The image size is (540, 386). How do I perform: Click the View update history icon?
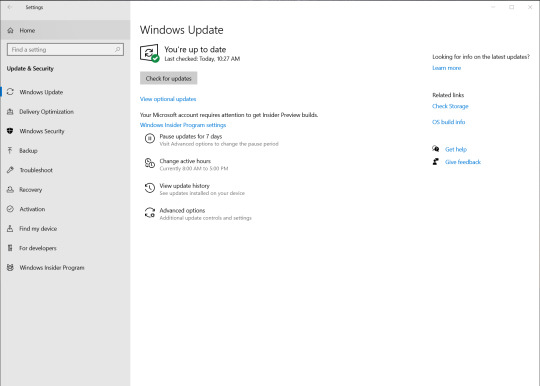click(x=149, y=188)
